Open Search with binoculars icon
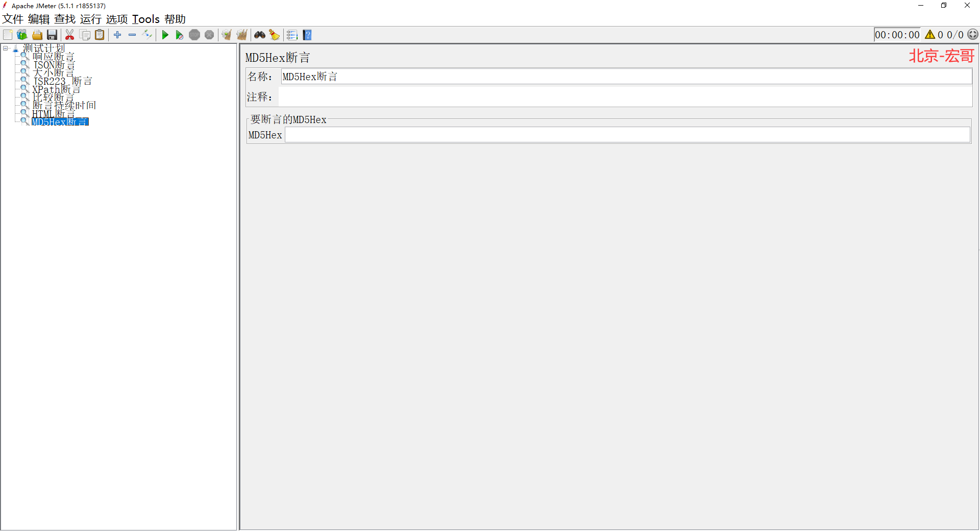This screenshot has width=980, height=531. [x=260, y=35]
